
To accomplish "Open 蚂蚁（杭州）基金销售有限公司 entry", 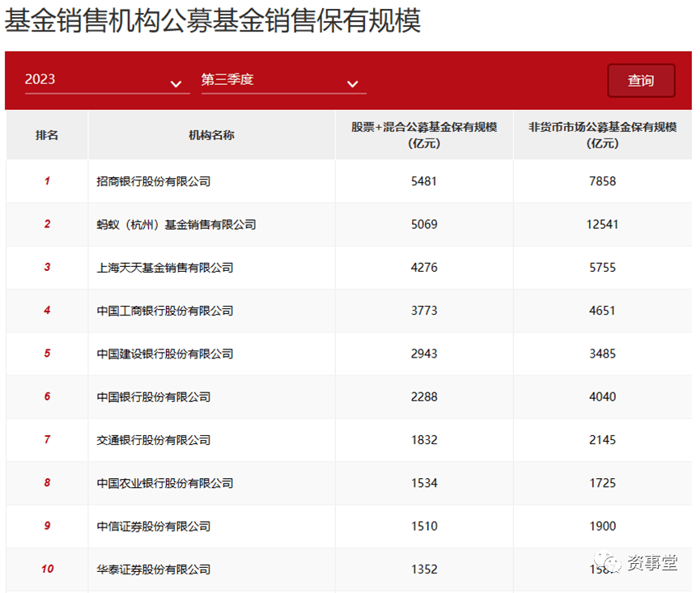I will [176, 224].
